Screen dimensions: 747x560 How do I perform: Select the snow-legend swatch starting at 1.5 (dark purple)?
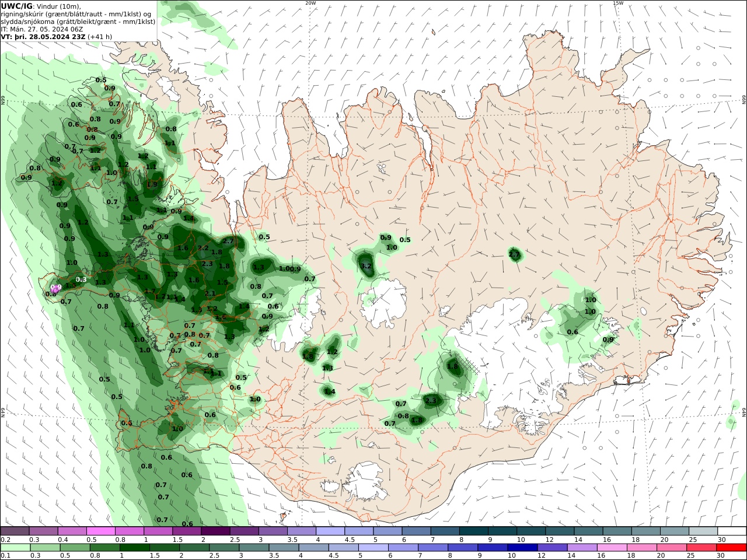coord(187,531)
